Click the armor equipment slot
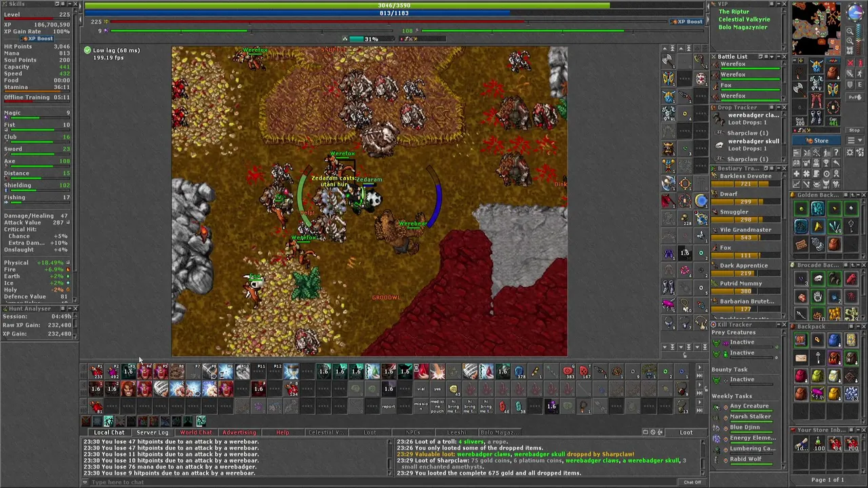Viewport: 868px width, 488px height. click(x=816, y=83)
